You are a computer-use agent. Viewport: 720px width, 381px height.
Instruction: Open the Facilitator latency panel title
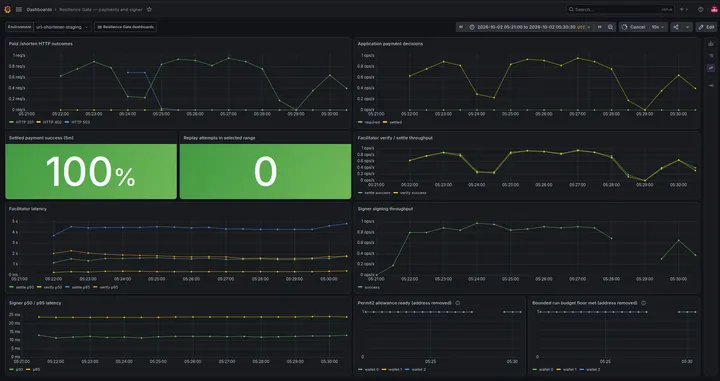click(28, 209)
